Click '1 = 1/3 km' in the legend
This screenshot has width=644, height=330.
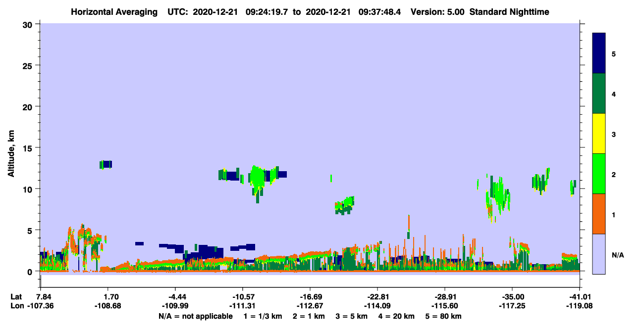264,316
